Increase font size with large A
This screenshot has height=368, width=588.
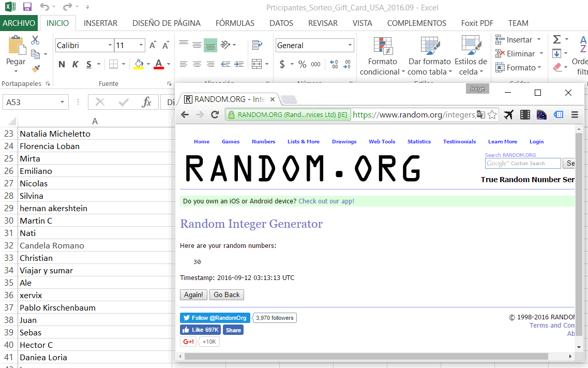pos(153,46)
